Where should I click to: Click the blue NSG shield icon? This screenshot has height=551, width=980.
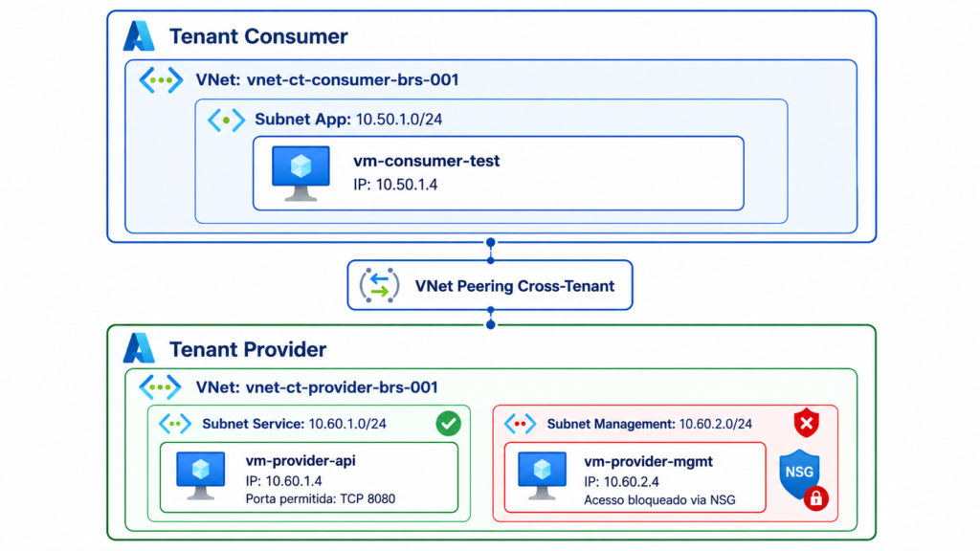tap(799, 474)
